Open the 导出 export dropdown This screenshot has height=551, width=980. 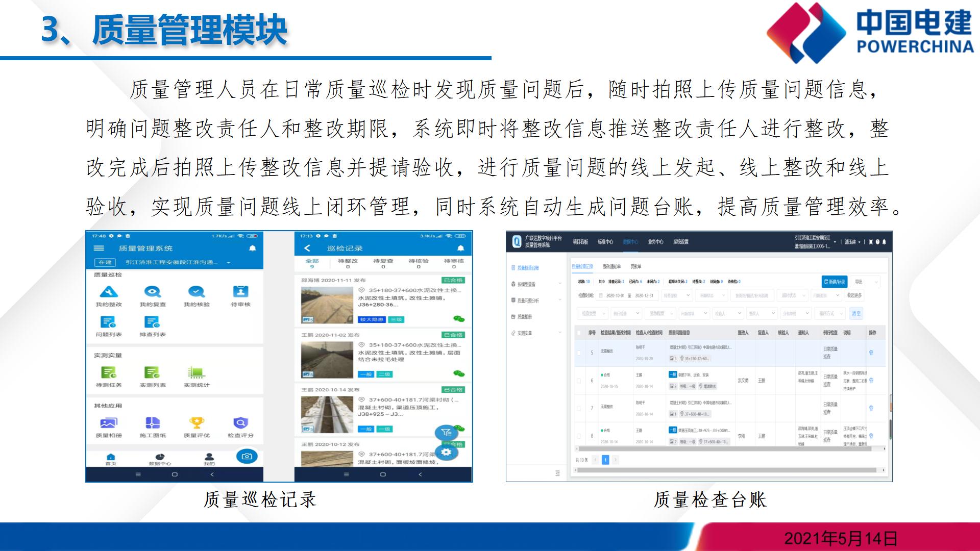pos(866,282)
